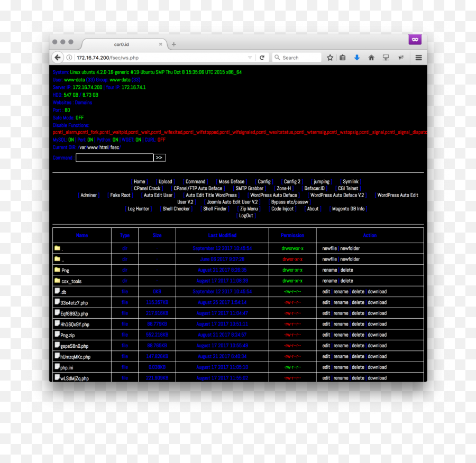Open the hamburger menu in the toolbar

tap(418, 58)
